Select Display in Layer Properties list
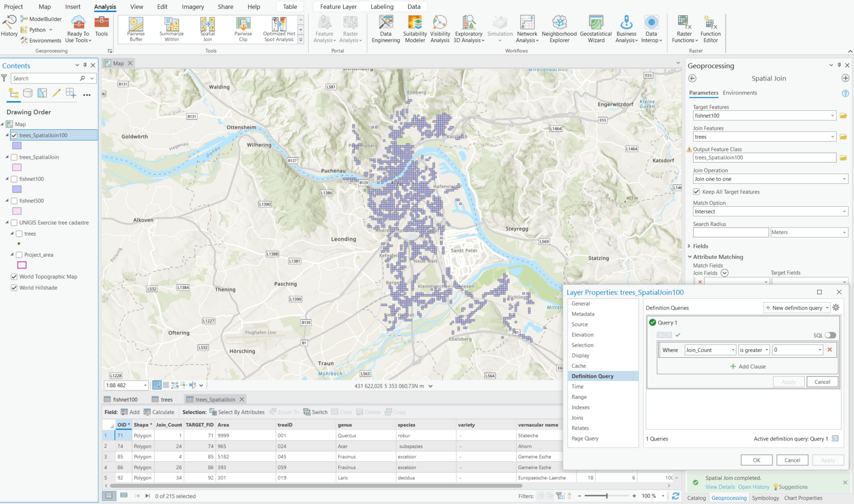Image resolution: width=854 pixels, height=504 pixels. [x=580, y=356]
